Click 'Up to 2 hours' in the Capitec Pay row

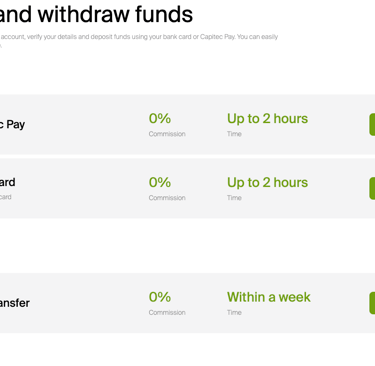coord(268,119)
